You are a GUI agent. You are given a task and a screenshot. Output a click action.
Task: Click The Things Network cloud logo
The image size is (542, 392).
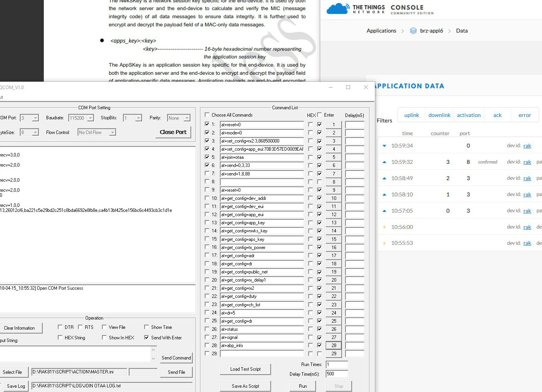click(x=337, y=9)
